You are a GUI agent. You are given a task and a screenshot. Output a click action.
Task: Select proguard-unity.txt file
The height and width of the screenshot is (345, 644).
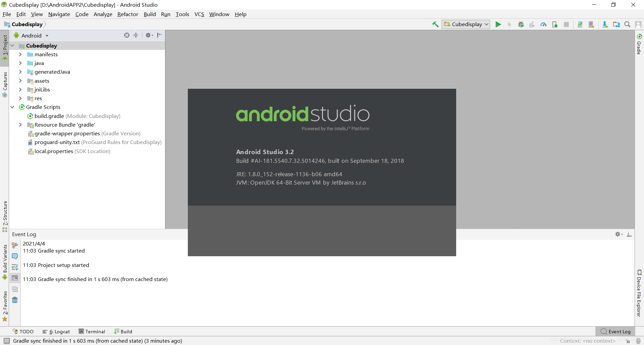pos(95,142)
